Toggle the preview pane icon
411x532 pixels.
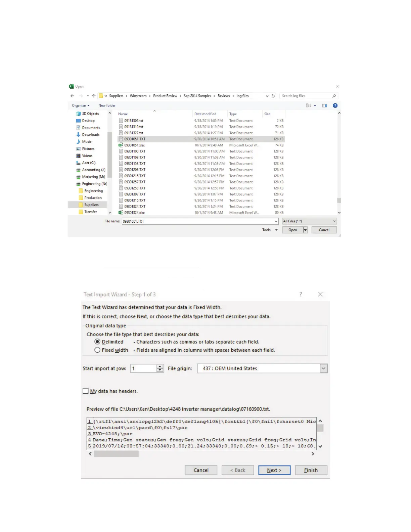point(325,105)
